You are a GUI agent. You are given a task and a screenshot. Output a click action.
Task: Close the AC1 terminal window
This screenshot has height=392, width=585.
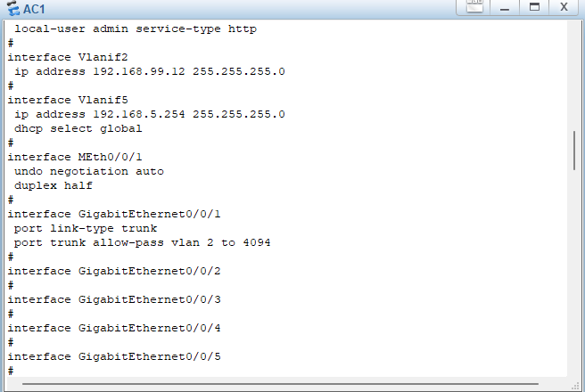tap(564, 7)
